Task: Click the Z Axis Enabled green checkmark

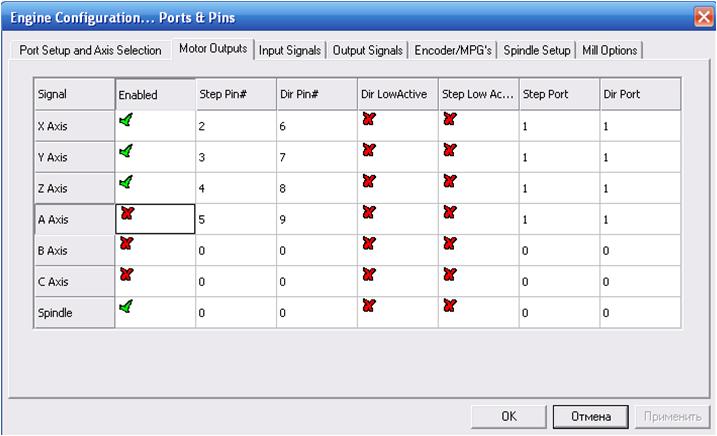Action: tap(125, 183)
